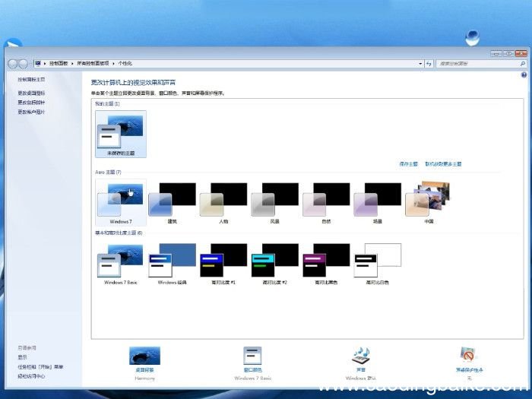
Task: Open 控制面板主页 in the sidebar
Action: (31, 79)
